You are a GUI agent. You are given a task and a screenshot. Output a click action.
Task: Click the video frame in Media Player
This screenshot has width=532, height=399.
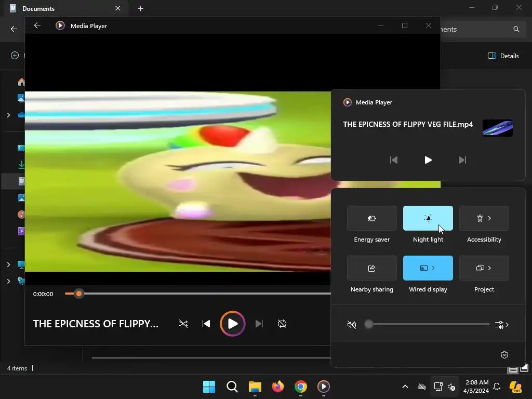178,181
